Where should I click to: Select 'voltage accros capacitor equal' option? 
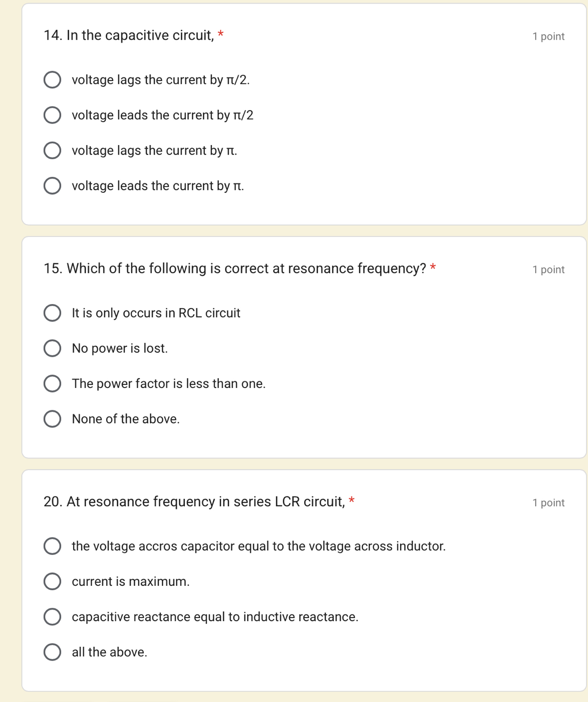pyautogui.click(x=52, y=546)
